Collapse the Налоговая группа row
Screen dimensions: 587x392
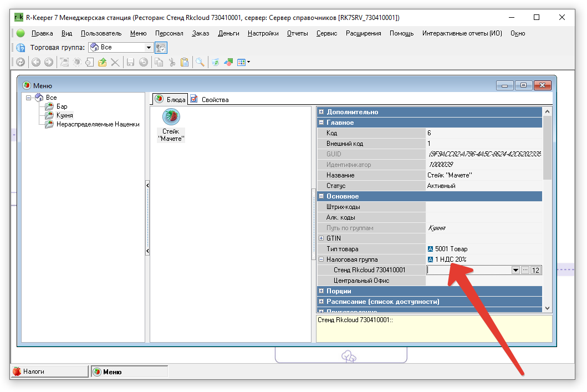[321, 259]
